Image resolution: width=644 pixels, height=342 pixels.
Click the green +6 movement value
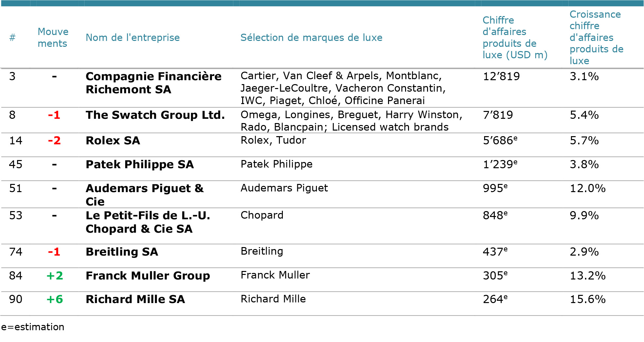click(x=54, y=299)
